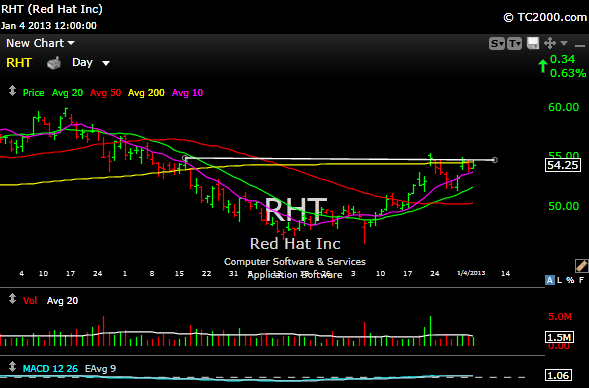Select the Avg 200 indicator label
This screenshot has width=589, height=388.
click(146, 93)
